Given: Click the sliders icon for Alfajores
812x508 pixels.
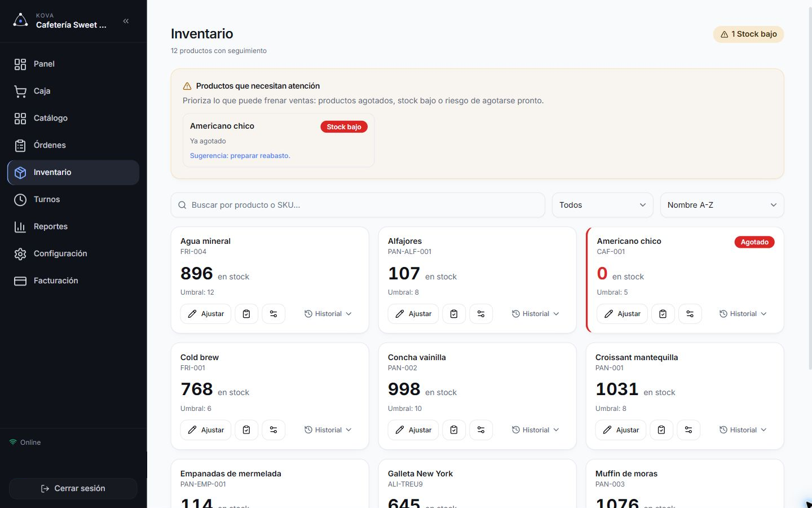Looking at the screenshot, I should coord(481,314).
